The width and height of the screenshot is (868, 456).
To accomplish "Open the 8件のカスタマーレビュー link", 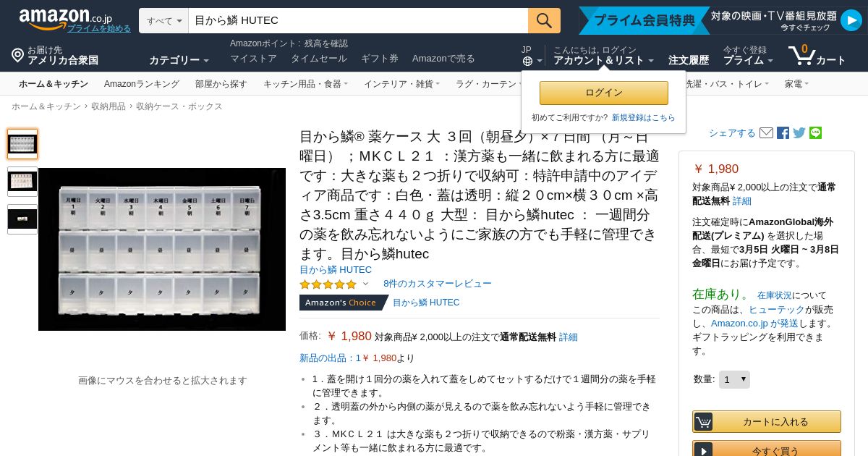I will click(438, 284).
